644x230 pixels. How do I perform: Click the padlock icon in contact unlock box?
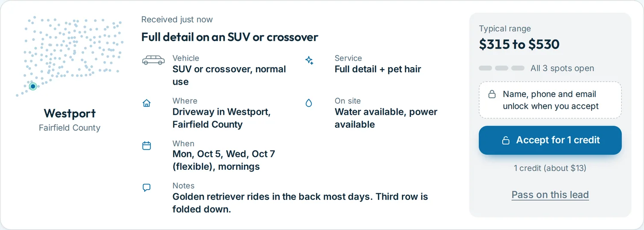[x=492, y=94]
